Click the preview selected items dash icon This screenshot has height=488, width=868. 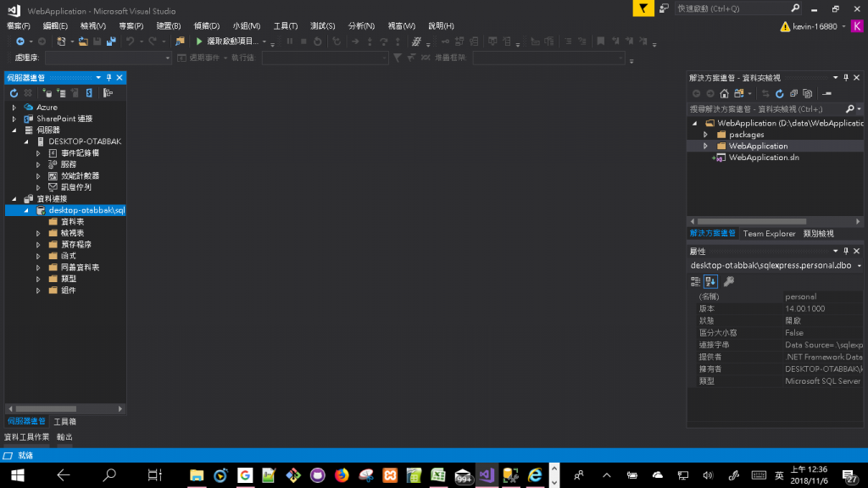pos(827,93)
